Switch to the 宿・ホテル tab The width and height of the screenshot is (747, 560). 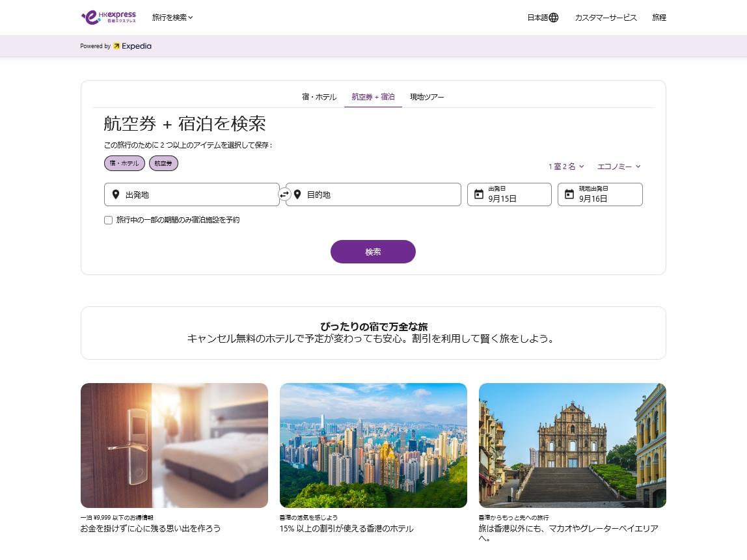point(319,97)
